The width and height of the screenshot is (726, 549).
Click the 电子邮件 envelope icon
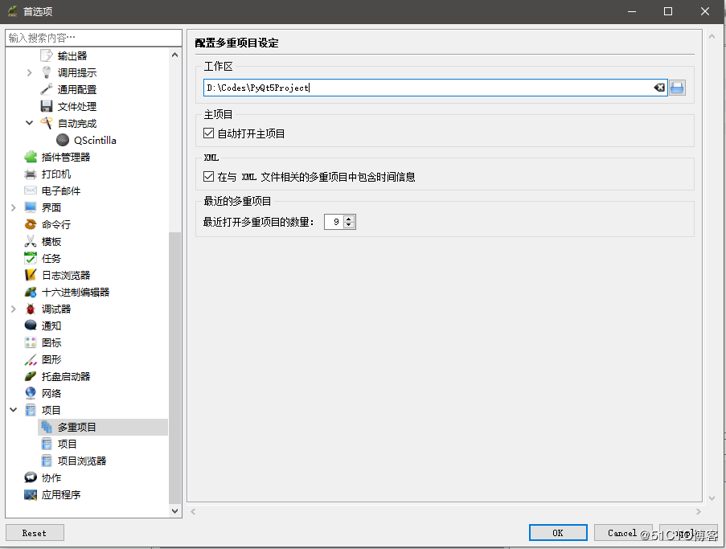click(x=31, y=191)
